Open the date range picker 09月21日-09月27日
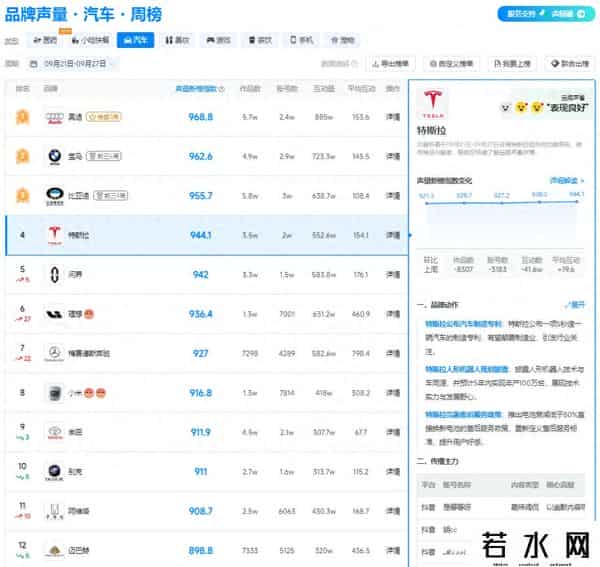 click(74, 63)
